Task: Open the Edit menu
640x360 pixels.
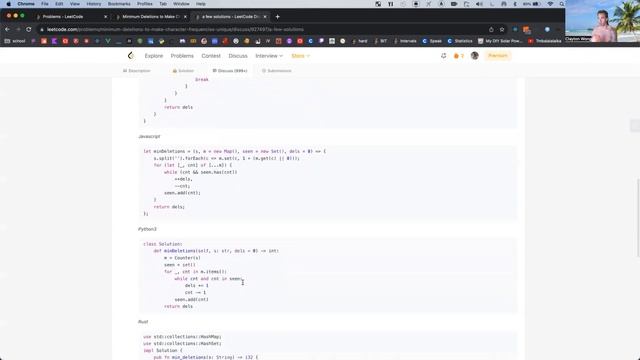Action: tap(59, 4)
